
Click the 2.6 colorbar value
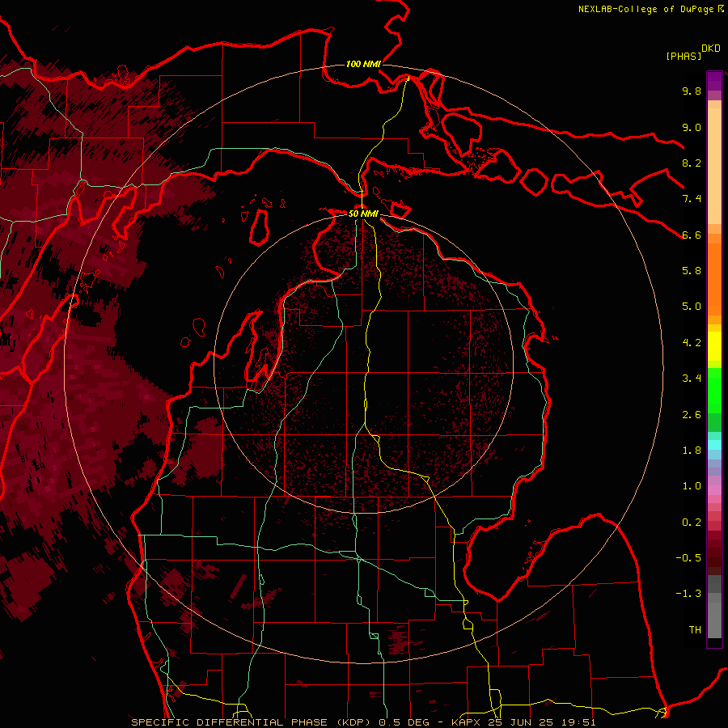coord(692,415)
